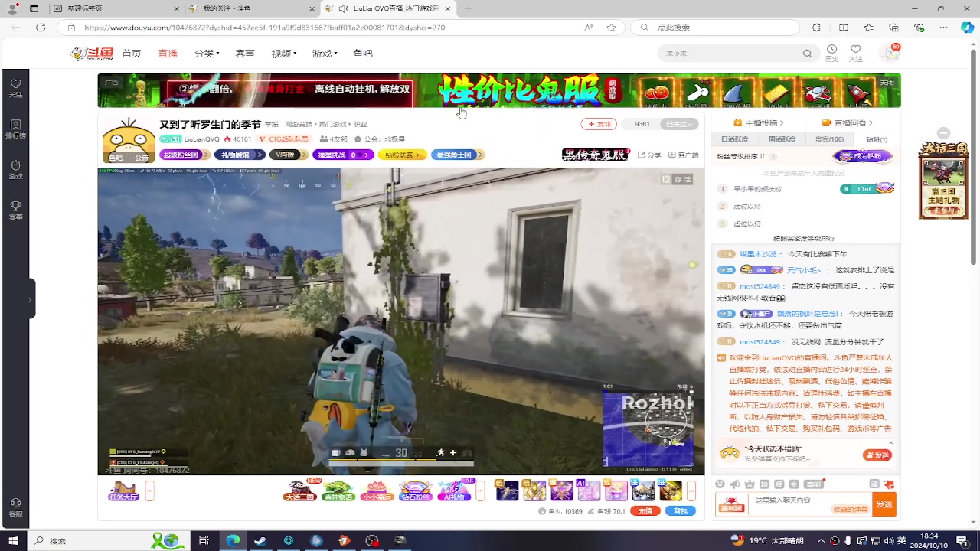Open the 关注 heart icon in left sidebar

(x=15, y=88)
